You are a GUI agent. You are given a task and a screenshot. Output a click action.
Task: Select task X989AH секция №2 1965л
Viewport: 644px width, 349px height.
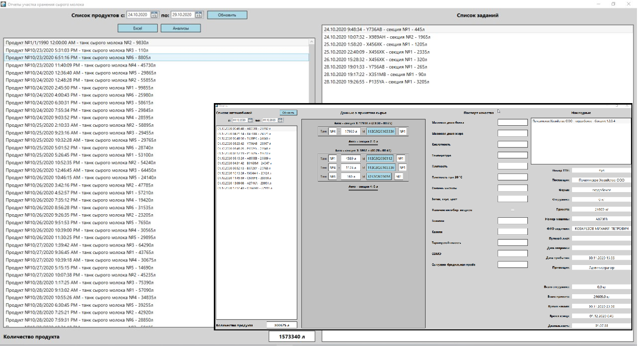click(x=377, y=37)
